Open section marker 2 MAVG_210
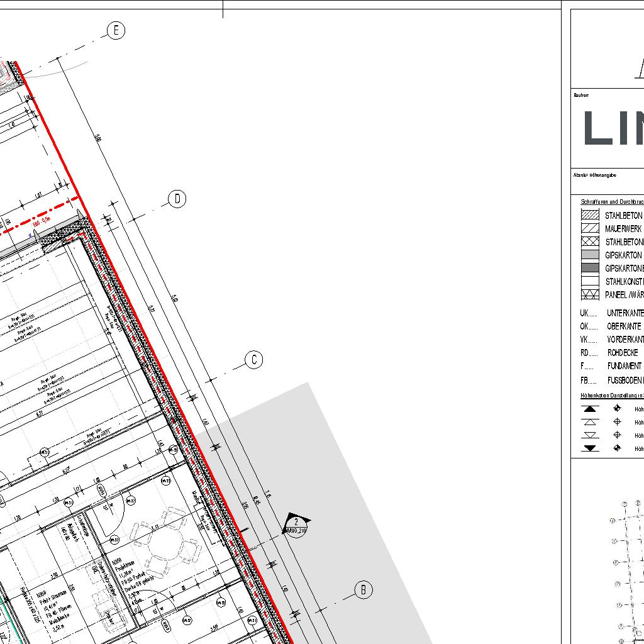The width and height of the screenshot is (644, 644). pos(296,525)
